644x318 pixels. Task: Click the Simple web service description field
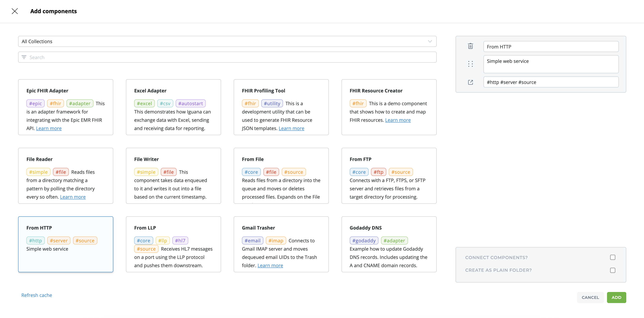point(551,64)
